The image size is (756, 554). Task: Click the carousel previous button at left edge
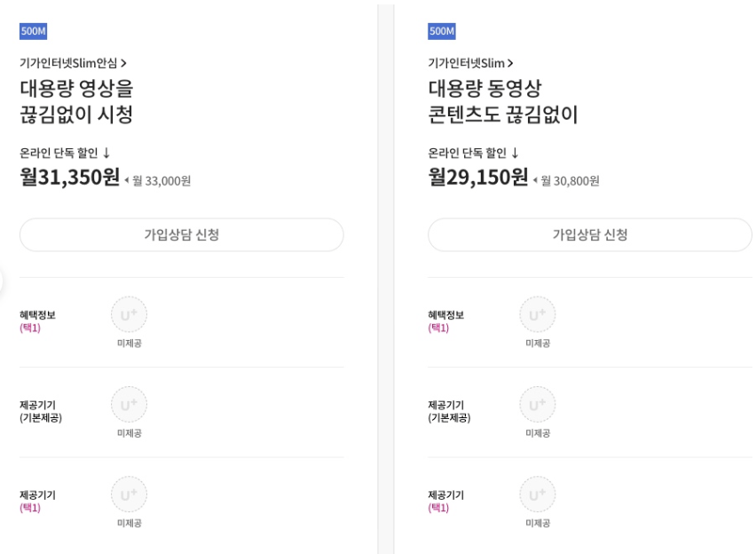(x=3, y=280)
